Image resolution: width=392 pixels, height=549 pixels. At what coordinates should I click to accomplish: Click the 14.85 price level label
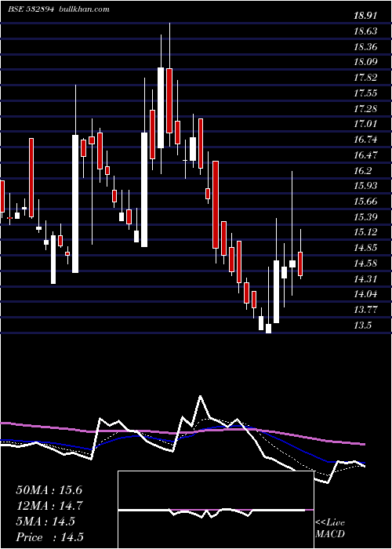coord(365,248)
